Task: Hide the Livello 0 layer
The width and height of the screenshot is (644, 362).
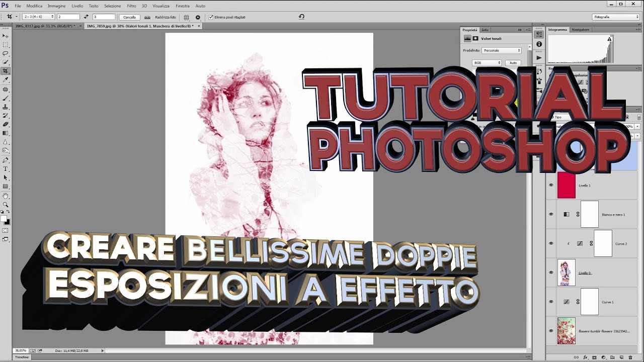Action: point(551,273)
